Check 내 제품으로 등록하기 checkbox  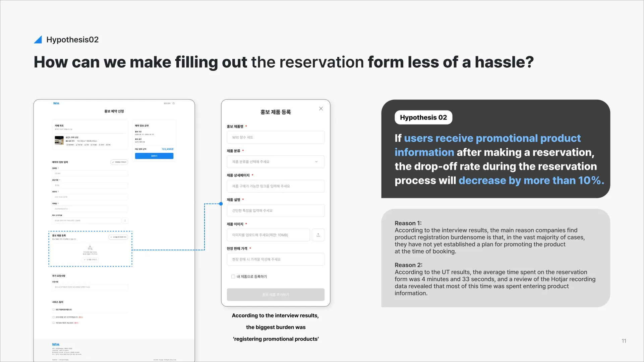233,277
